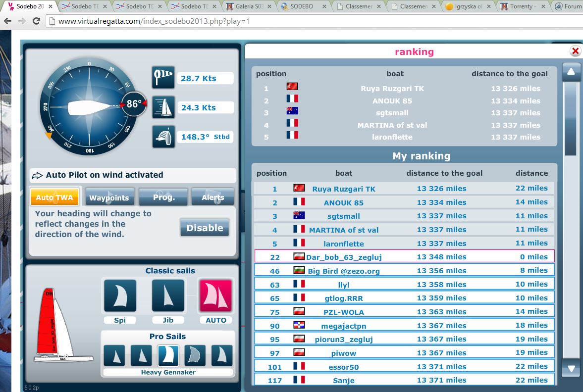This screenshot has height=392, width=583.
Task: Disable the auto pilot on wind
Action: tap(205, 228)
